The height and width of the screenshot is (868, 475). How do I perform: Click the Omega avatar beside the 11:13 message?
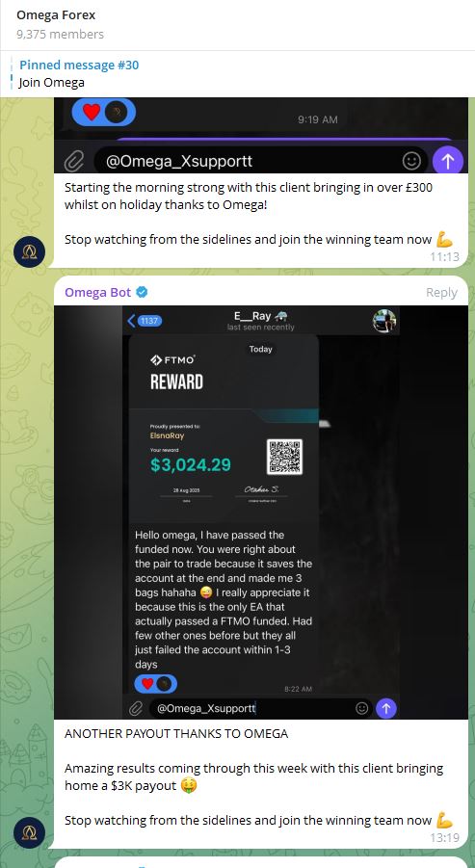pyautogui.click(x=29, y=250)
